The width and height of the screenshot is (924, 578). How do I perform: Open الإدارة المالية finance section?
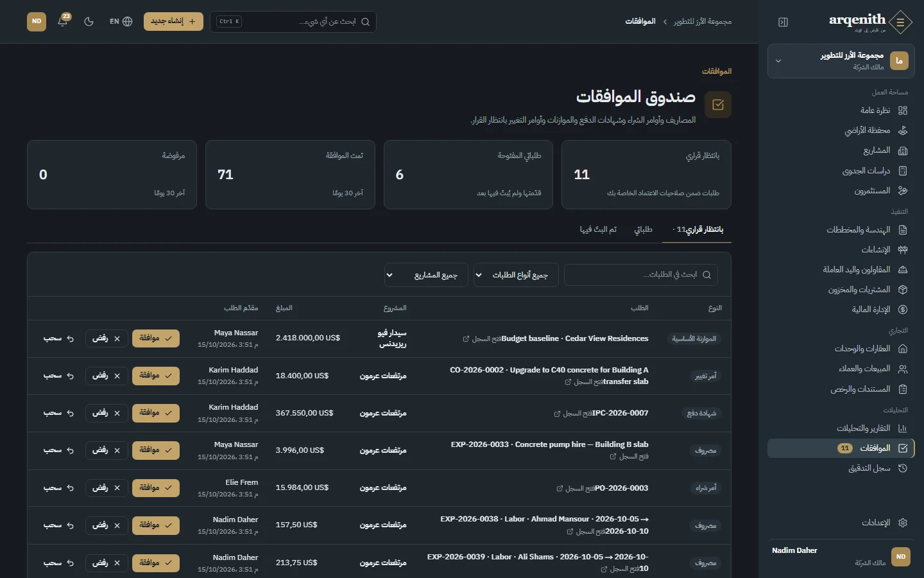tap(841, 310)
